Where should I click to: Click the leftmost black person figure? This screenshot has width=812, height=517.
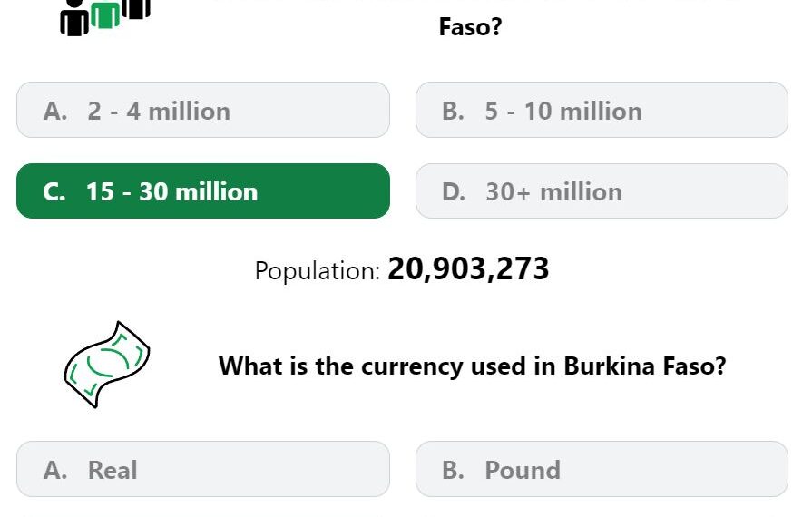[x=74, y=18]
